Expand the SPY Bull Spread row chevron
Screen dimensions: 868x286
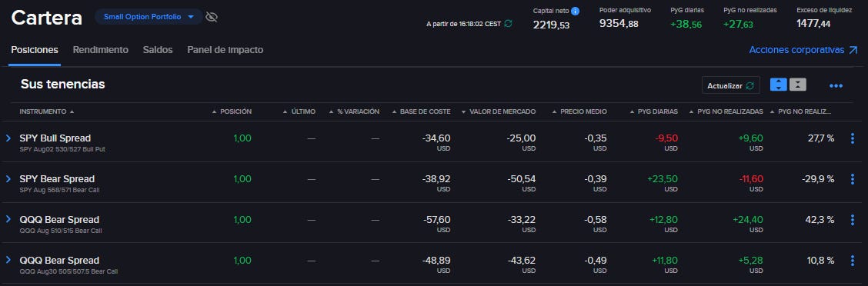(8, 138)
